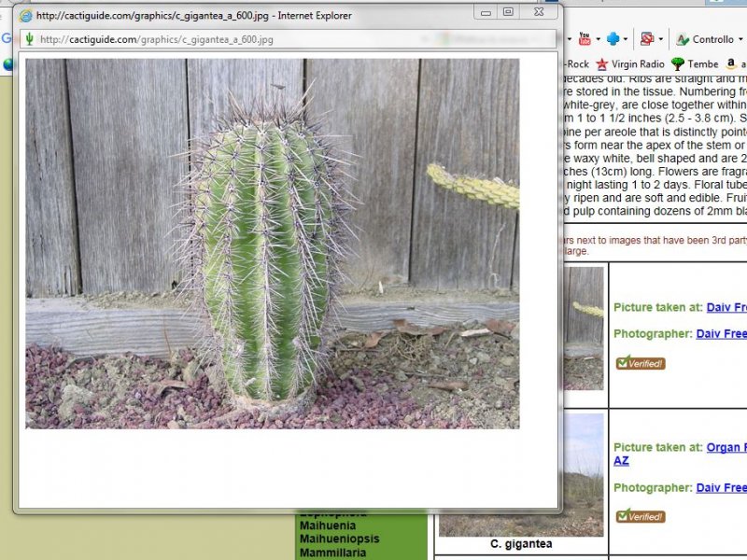This screenshot has width=747, height=560.
Task: Maximize the popup image window
Action: pos(508,12)
